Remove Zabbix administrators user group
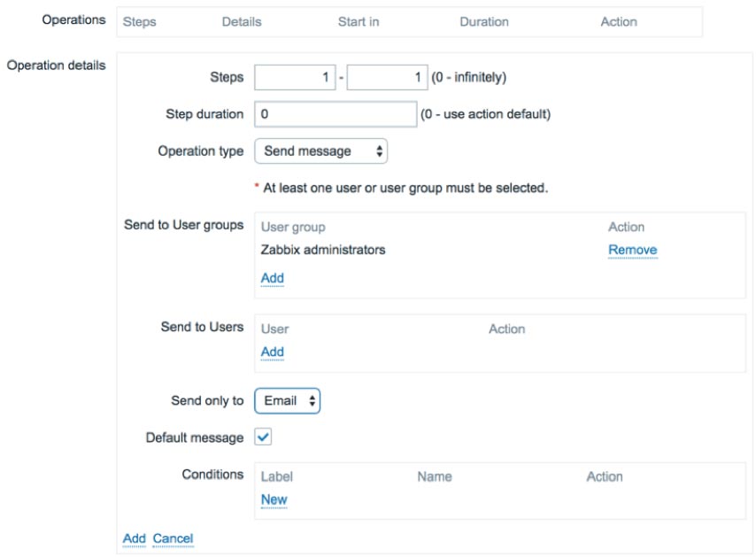The image size is (756, 557). coord(633,250)
